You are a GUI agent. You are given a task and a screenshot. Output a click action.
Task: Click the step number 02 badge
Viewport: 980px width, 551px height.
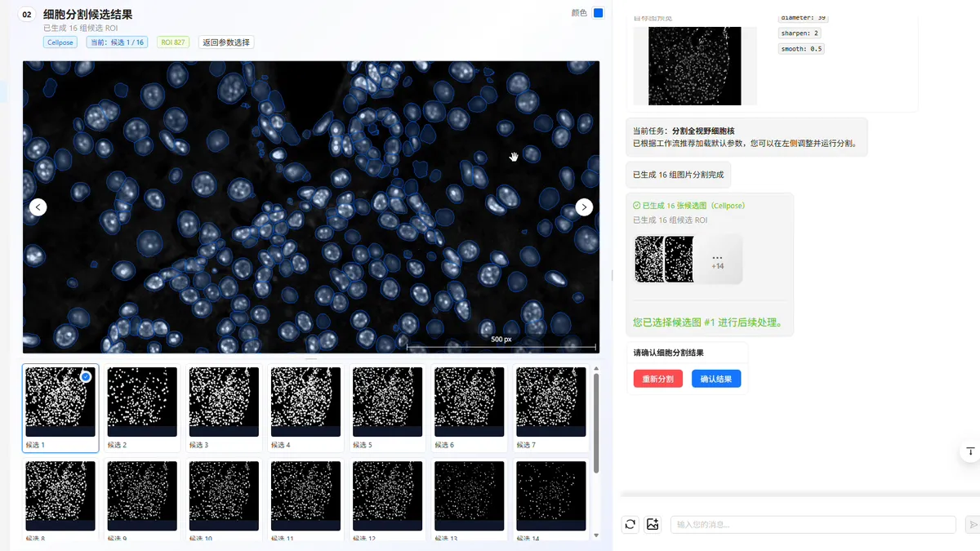pos(27,15)
